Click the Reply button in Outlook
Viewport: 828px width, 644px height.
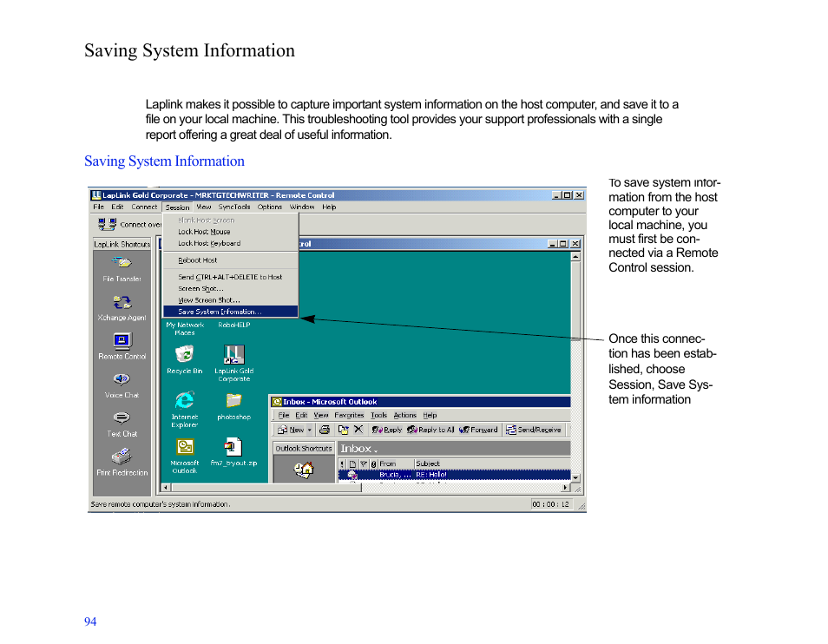pos(387,430)
